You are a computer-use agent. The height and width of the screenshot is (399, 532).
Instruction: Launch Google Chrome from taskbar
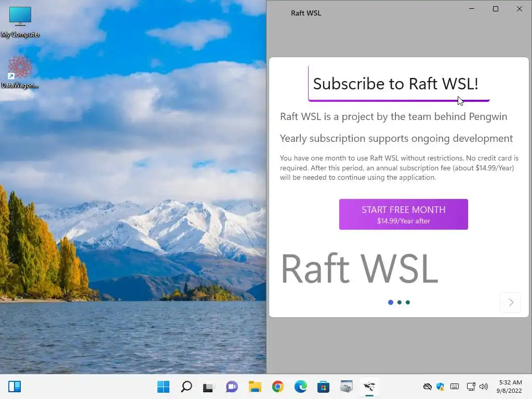(x=277, y=387)
